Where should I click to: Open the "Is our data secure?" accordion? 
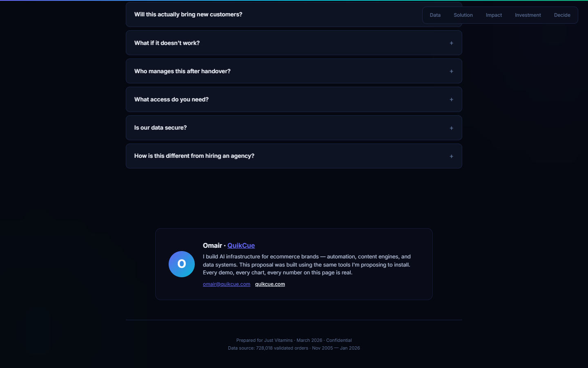point(160,128)
